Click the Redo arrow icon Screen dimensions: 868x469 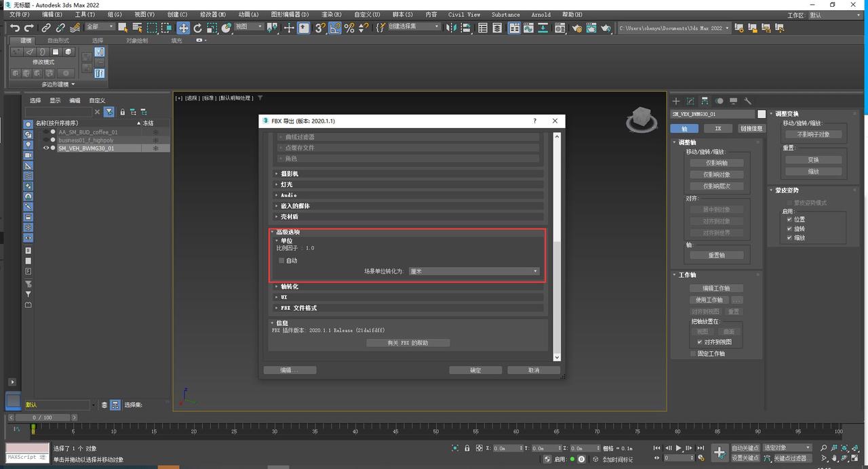coord(28,28)
